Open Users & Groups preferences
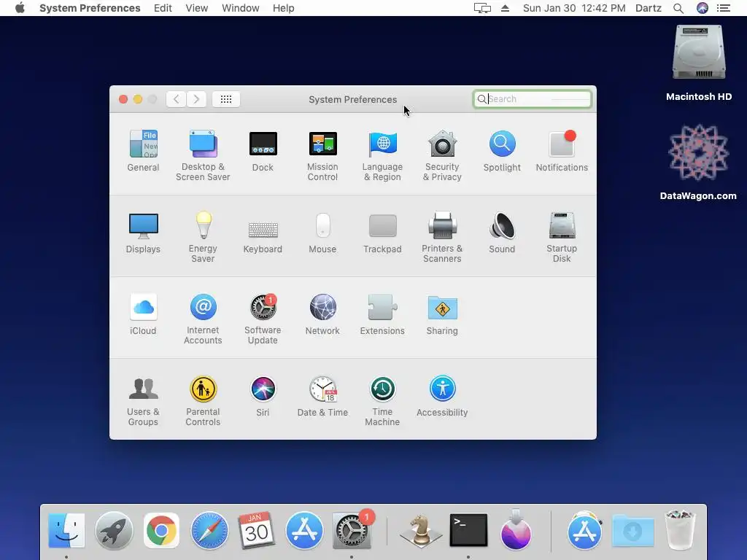This screenshot has height=560, width=747. click(143, 401)
